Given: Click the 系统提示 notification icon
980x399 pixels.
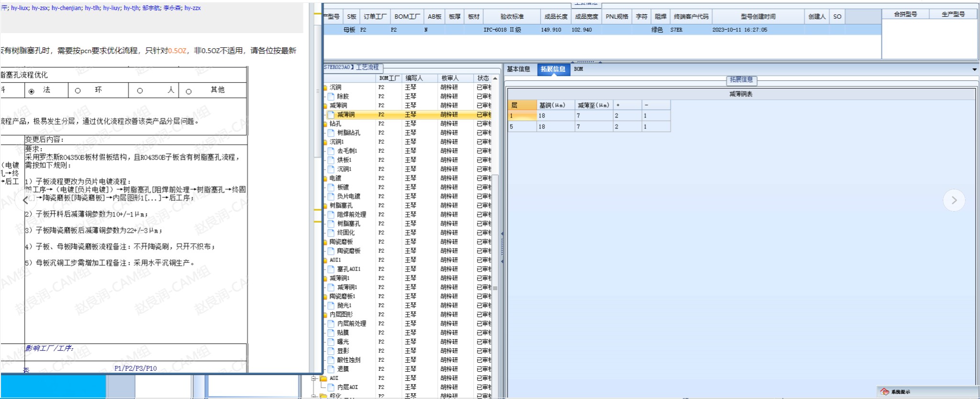Looking at the screenshot, I should click(885, 392).
